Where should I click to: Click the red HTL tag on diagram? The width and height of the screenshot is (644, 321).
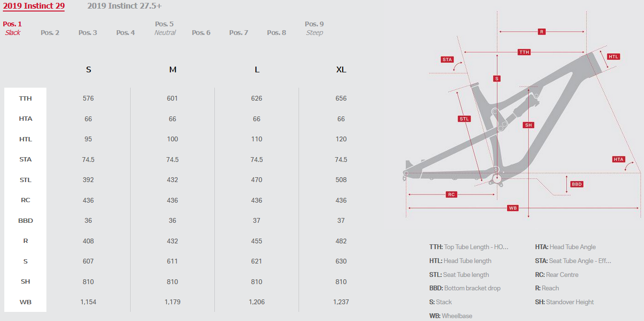pyautogui.click(x=613, y=57)
